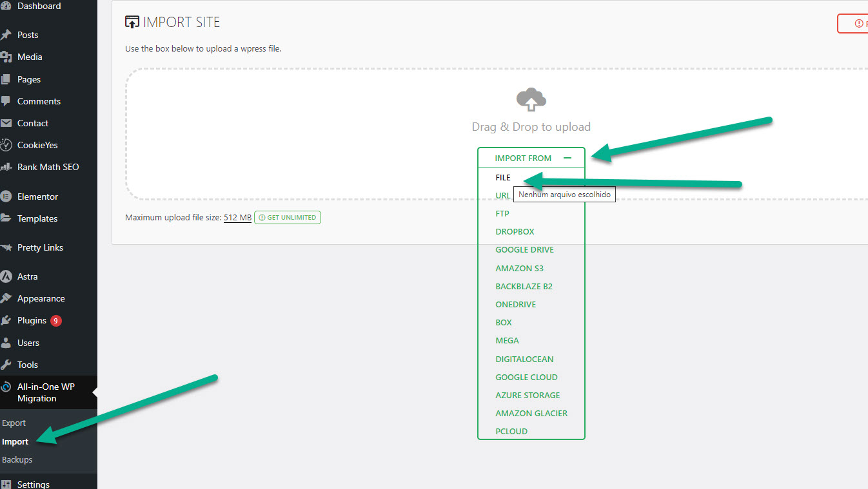This screenshot has height=489, width=868.
Task: Choose FTP as import source
Action: click(502, 213)
